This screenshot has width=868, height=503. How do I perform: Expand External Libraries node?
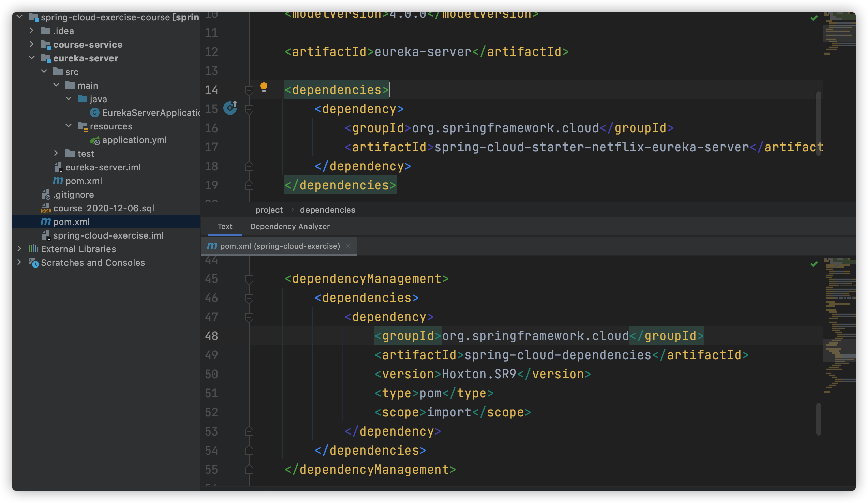pos(20,248)
